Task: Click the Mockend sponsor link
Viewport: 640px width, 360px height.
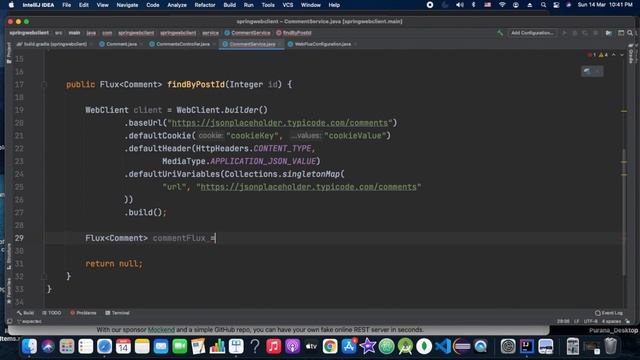Action: 161,330
